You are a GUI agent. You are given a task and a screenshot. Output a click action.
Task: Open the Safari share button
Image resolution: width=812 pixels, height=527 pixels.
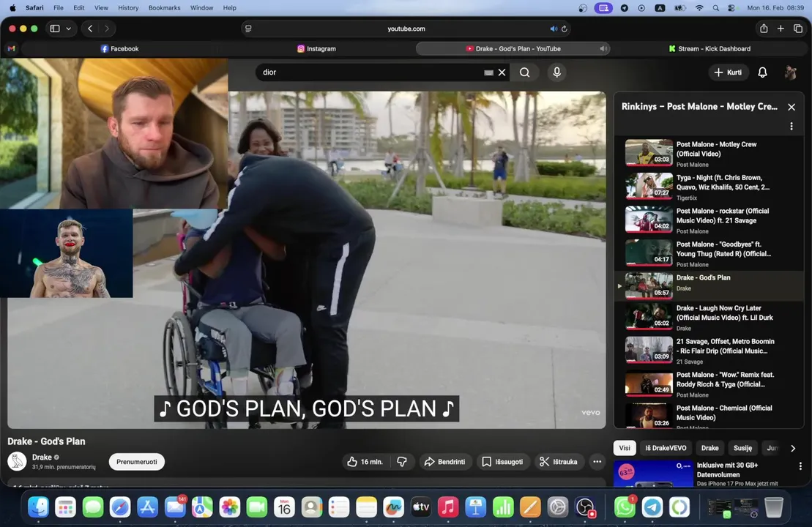coord(764,29)
